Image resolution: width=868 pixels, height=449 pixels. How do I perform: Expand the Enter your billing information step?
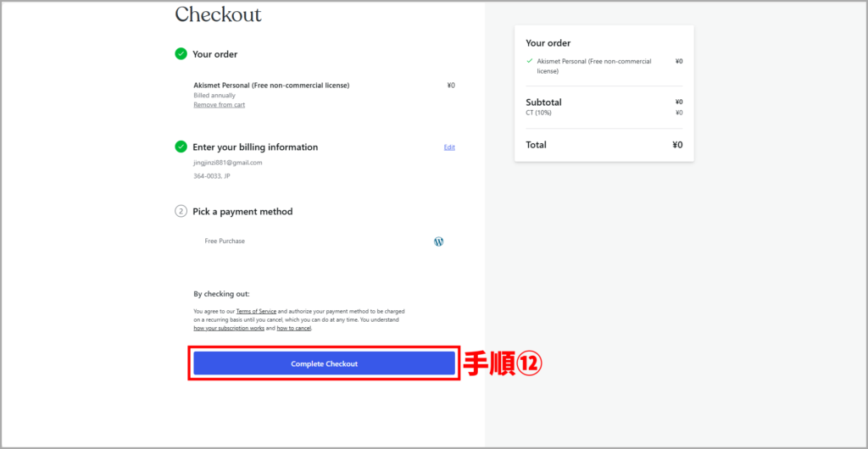255,147
